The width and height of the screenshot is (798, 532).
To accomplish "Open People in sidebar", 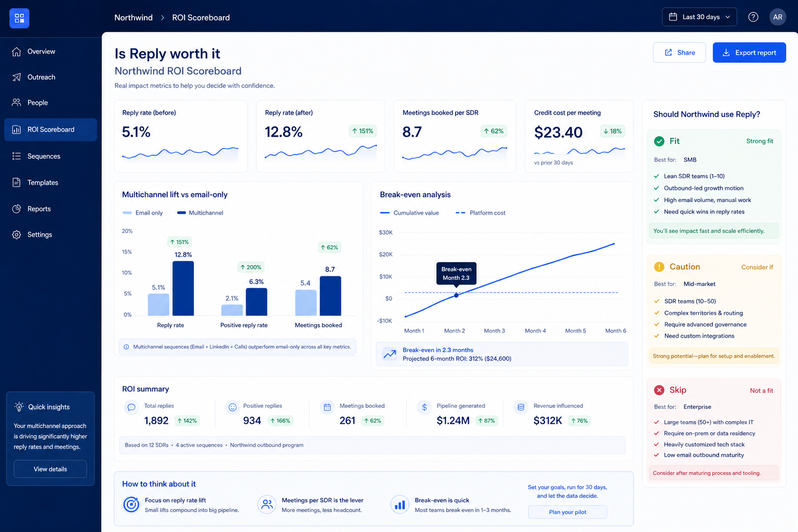I will tap(50, 102).
